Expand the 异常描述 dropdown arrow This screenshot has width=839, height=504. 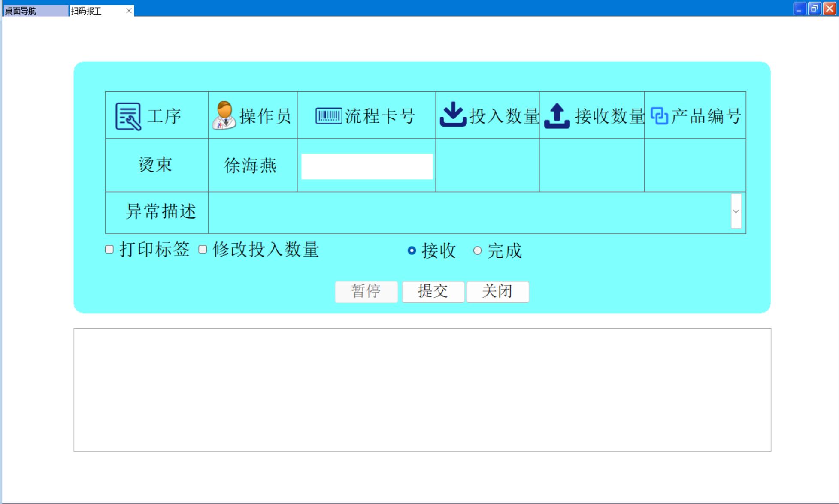(x=736, y=211)
